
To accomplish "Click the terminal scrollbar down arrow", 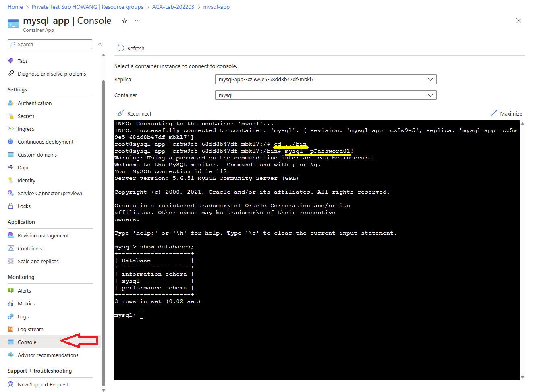I will point(523,377).
